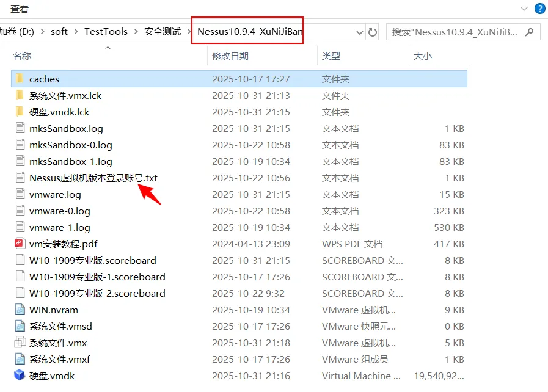Click the mksSandbox.log text file icon
The image size is (548, 392).
pyautogui.click(x=20, y=128)
